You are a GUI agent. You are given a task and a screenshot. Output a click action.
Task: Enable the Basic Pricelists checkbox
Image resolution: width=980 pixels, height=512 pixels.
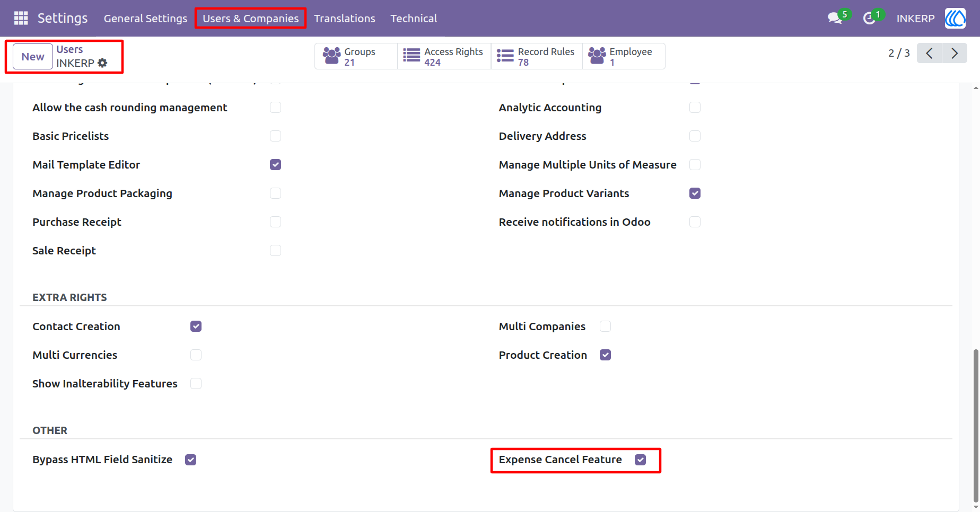pyautogui.click(x=275, y=136)
